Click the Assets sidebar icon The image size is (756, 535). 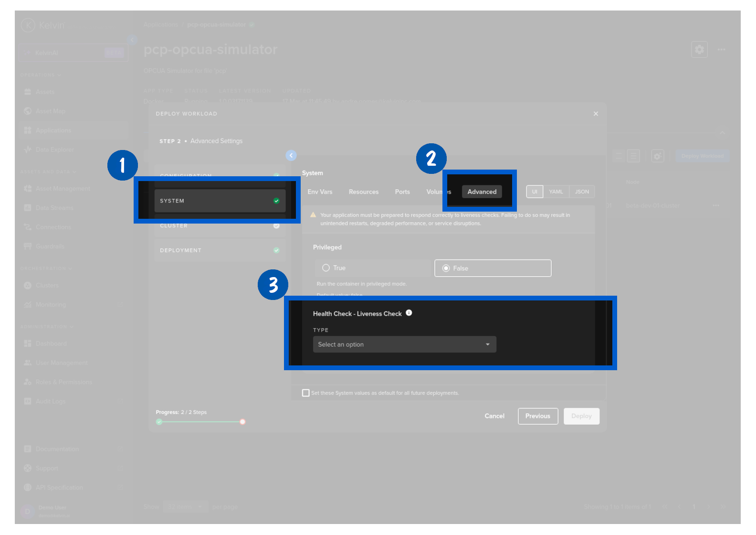pos(28,92)
